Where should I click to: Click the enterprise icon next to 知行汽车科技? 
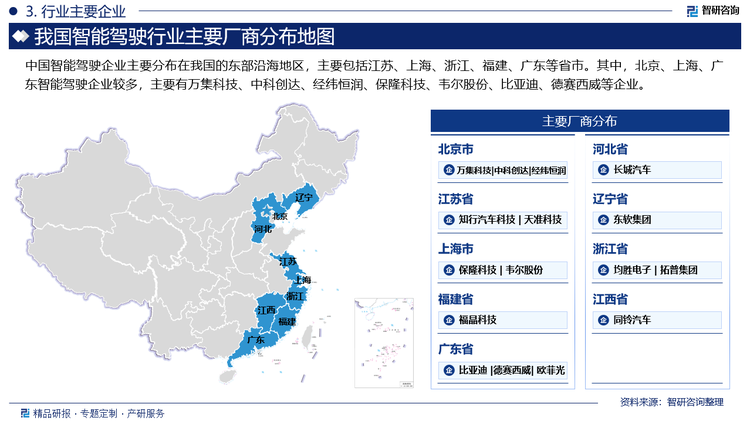(x=449, y=220)
